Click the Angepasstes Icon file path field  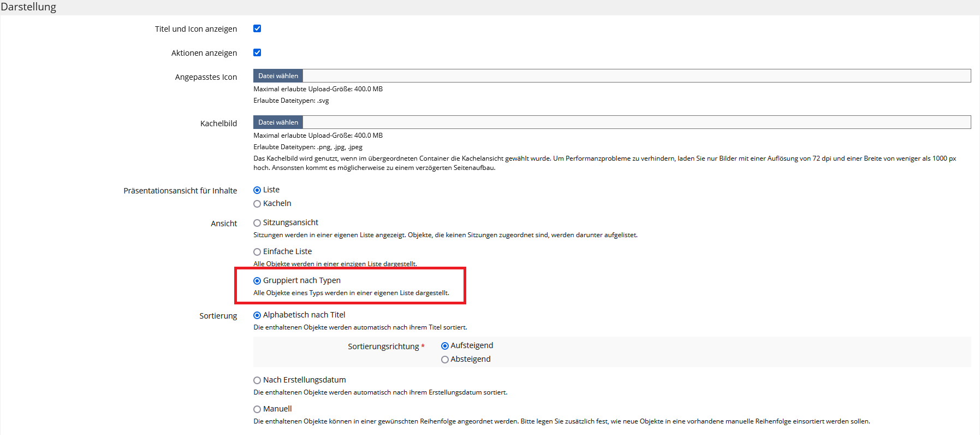point(636,76)
